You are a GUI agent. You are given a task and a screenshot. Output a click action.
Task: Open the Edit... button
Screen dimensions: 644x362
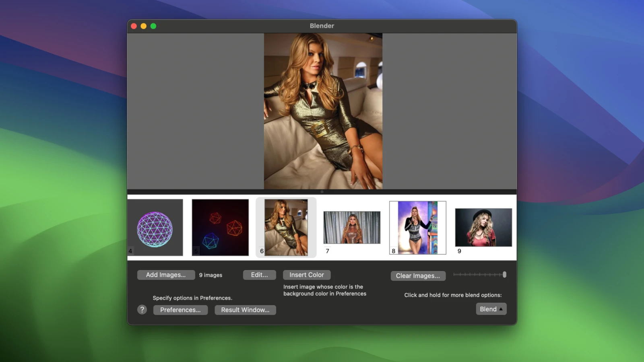[x=259, y=275]
